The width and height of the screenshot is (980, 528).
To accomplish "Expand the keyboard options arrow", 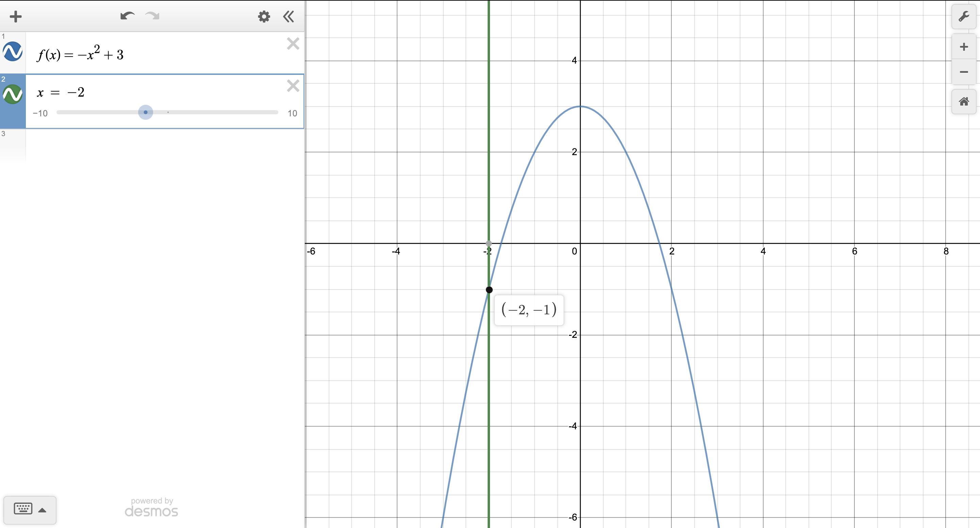I will pyautogui.click(x=42, y=510).
